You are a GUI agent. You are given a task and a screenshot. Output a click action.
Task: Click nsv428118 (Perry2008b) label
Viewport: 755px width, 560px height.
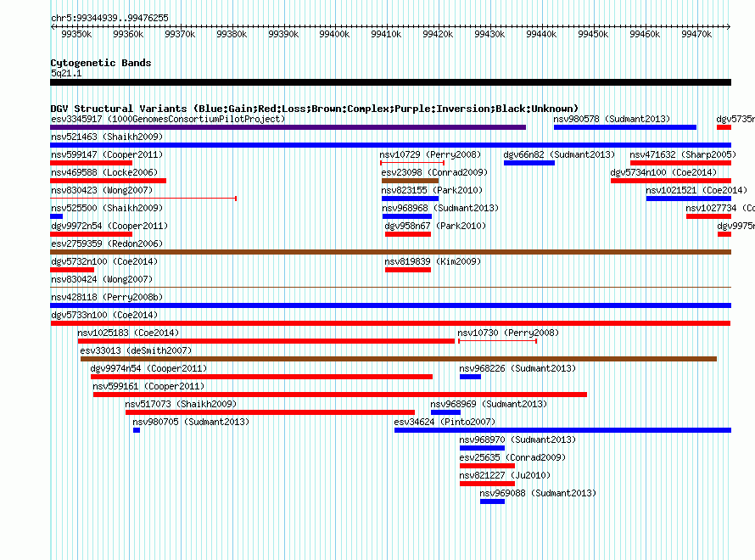(107, 297)
